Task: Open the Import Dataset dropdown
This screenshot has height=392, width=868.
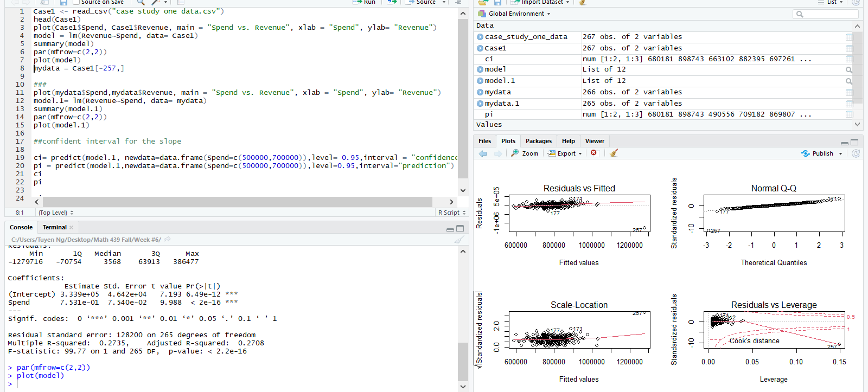Action: click(540, 3)
